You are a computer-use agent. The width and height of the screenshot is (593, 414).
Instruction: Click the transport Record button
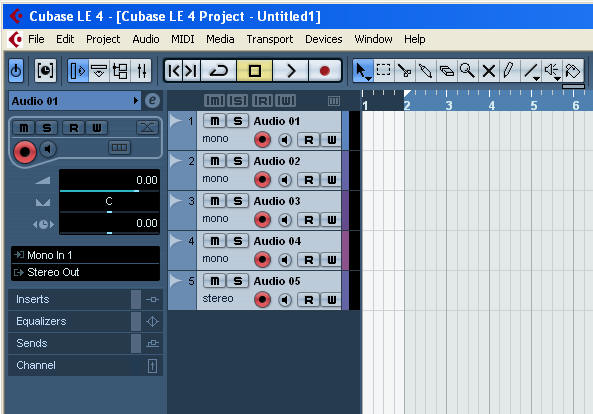(x=324, y=71)
